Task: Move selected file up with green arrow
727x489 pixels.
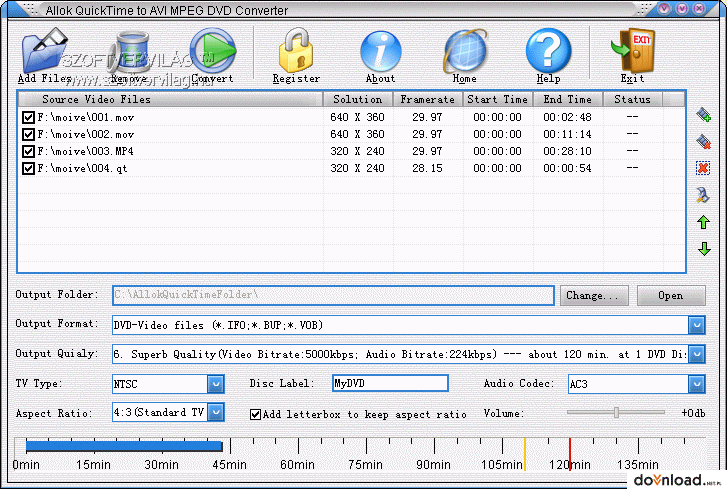Action: point(704,222)
